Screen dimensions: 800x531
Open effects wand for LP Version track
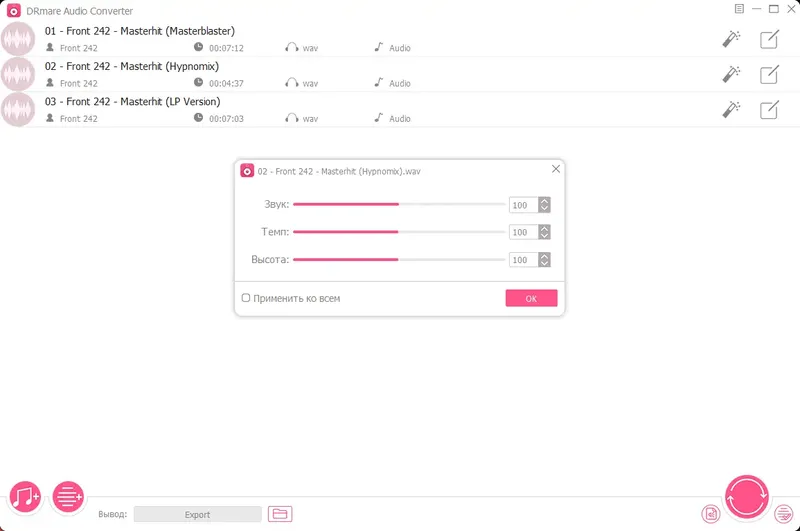(732, 110)
